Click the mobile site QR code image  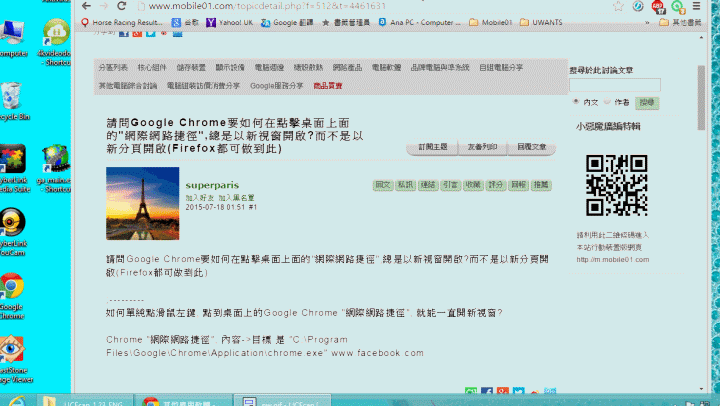[616, 185]
